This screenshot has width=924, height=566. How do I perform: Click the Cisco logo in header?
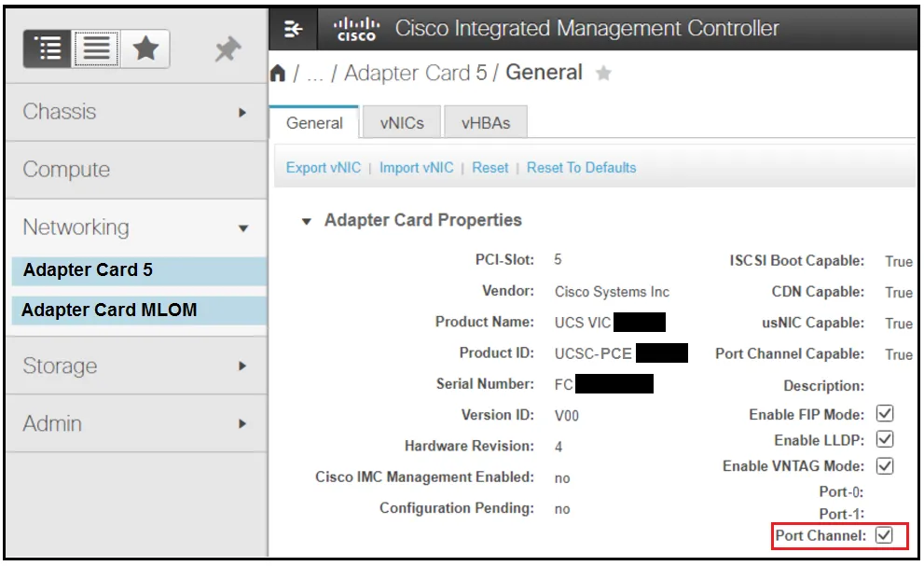coord(356,29)
